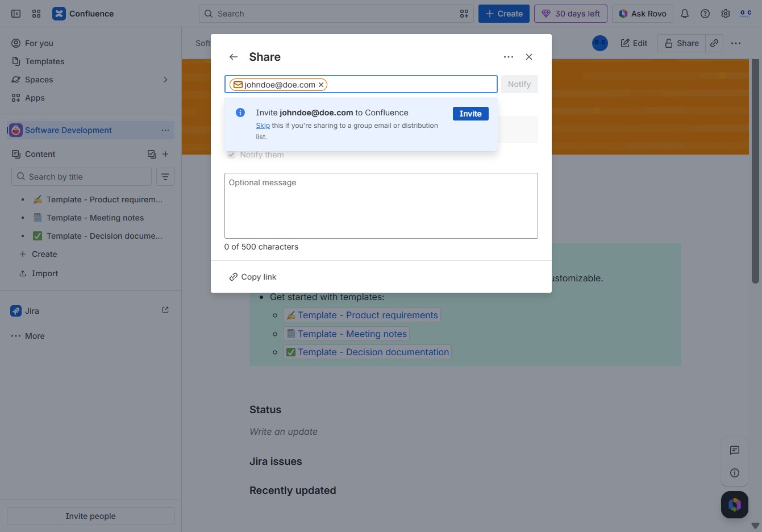Viewport: 762px width, 532px height.
Task: Click the bulk select content icon
Action: pos(152,154)
